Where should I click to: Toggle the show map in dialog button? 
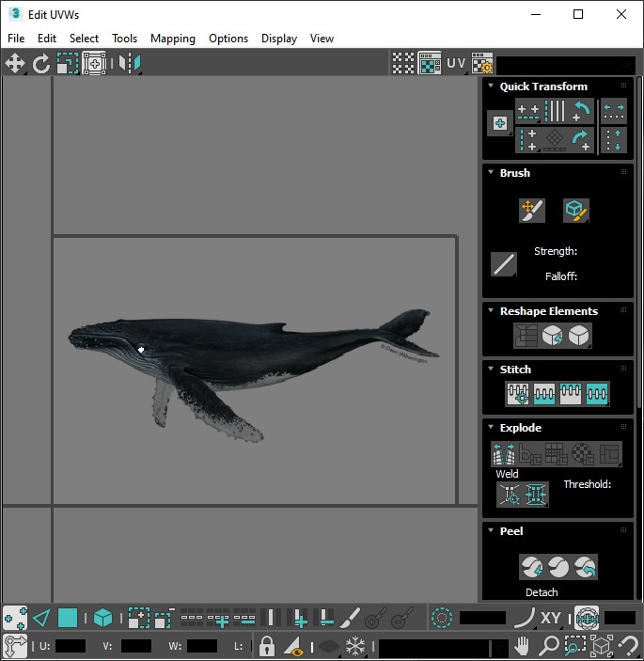(x=430, y=63)
